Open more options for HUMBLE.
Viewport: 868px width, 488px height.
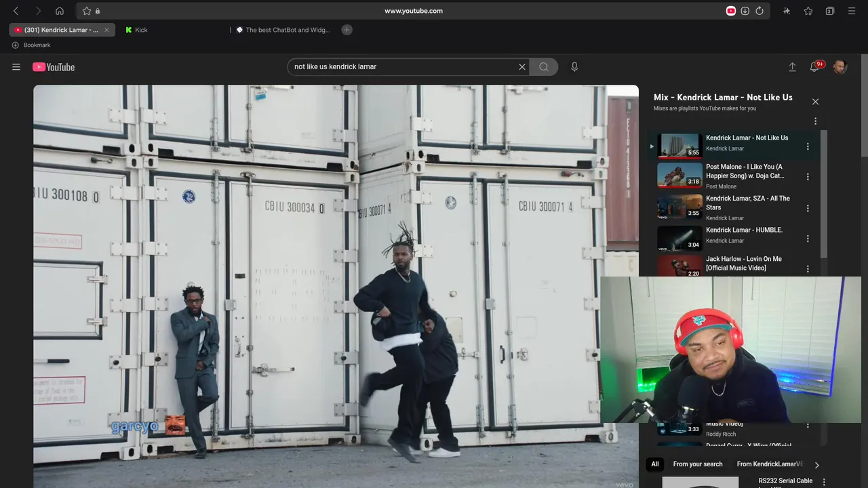[x=808, y=239]
